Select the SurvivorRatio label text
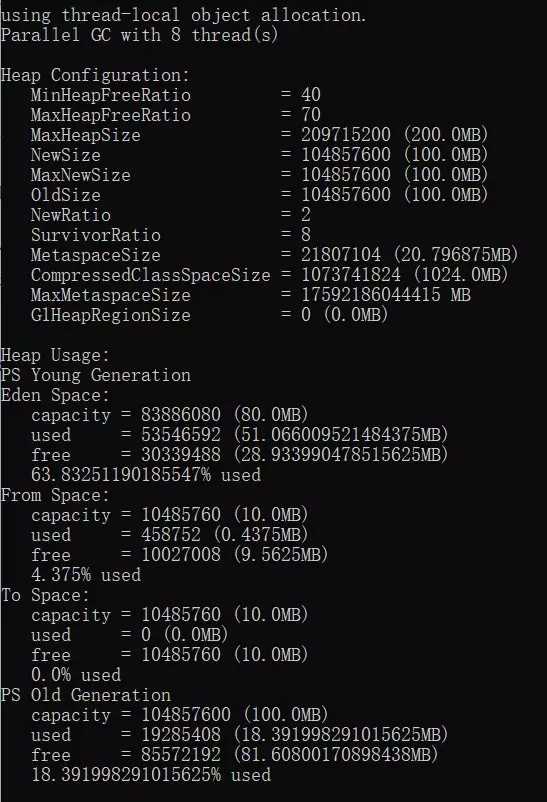Screen dimensions: 547x802 coord(96,235)
